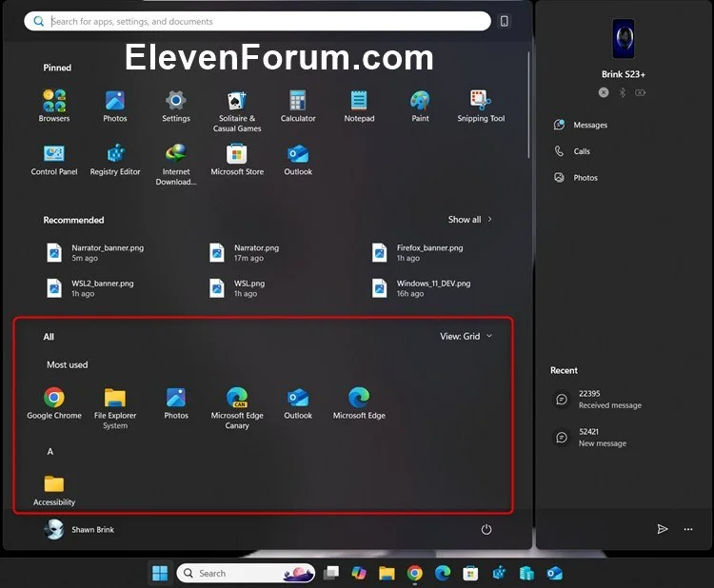Viewport: 714px width, 588px height.
Task: Open recent new message from 52421
Action: click(590, 438)
